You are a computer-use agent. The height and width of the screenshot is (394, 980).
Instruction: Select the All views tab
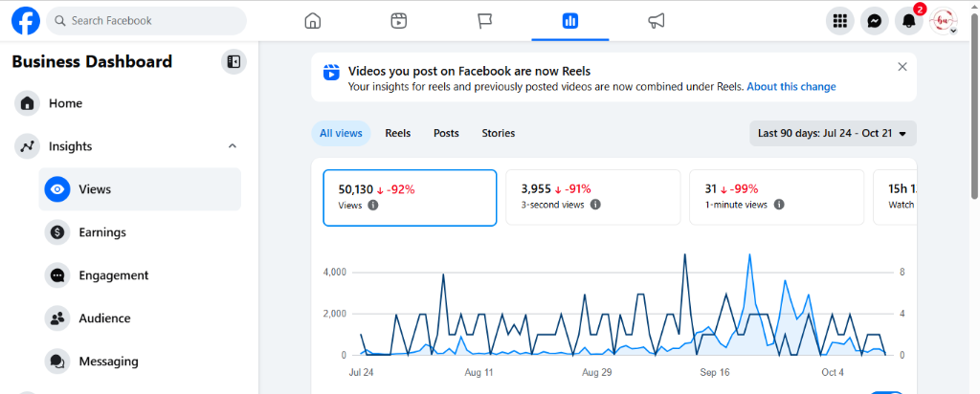pyautogui.click(x=341, y=134)
